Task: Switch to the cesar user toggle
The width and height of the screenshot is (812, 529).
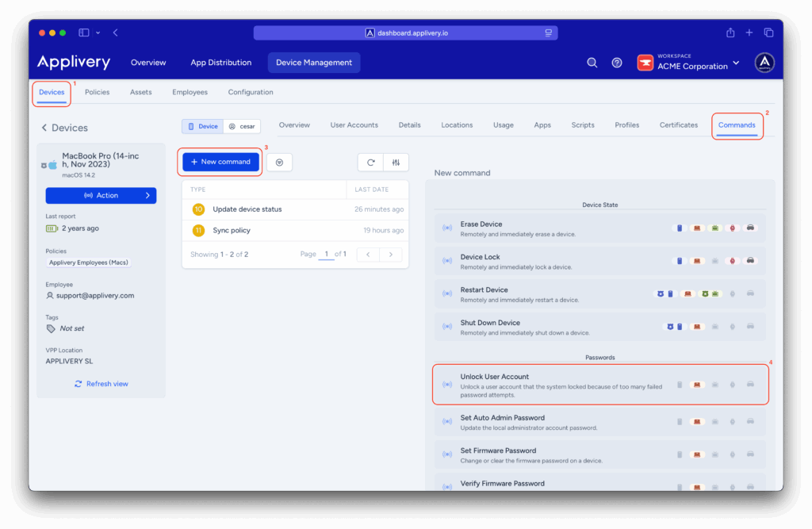Action: [241, 126]
